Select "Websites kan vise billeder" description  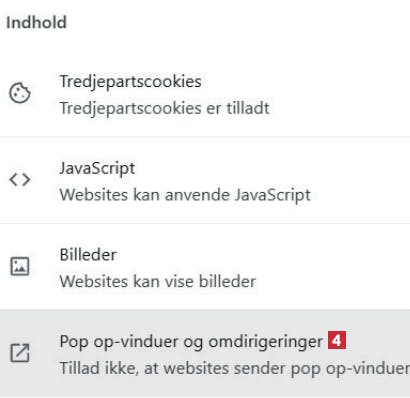point(158,282)
